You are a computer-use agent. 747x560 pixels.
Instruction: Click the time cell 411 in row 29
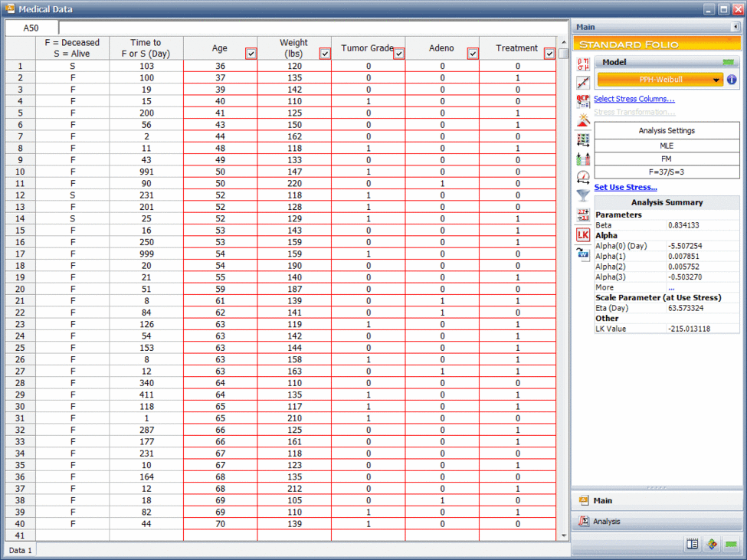click(x=146, y=395)
